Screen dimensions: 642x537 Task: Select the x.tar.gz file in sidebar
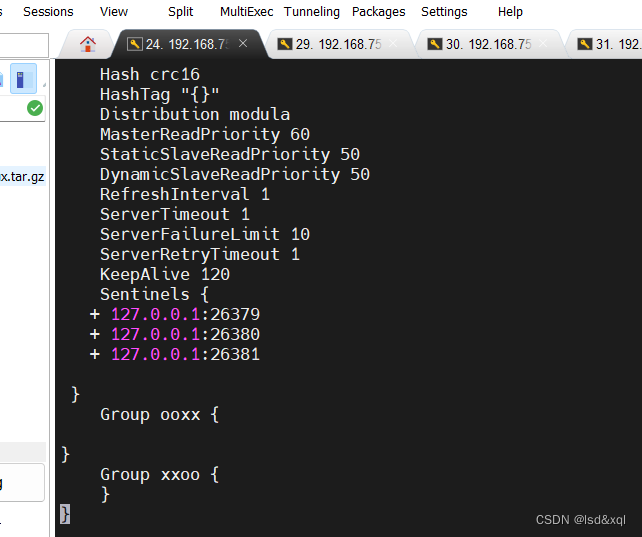[23, 177]
